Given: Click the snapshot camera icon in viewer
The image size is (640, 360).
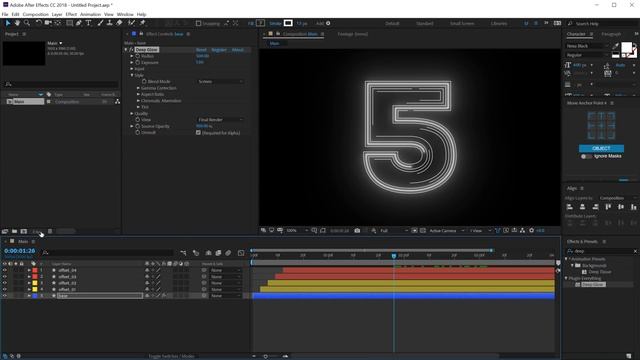Looking at the screenshot, I should coord(357,231).
